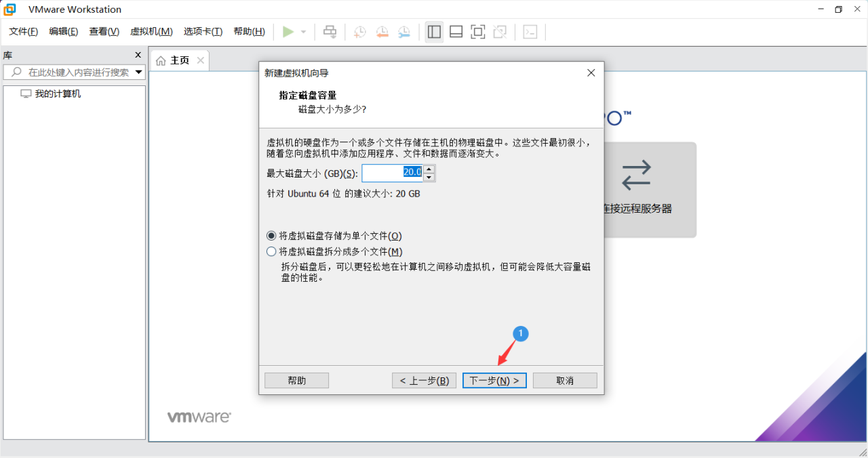Click the search magnifier icon in library
Viewport: 868px width, 458px height.
[16, 72]
